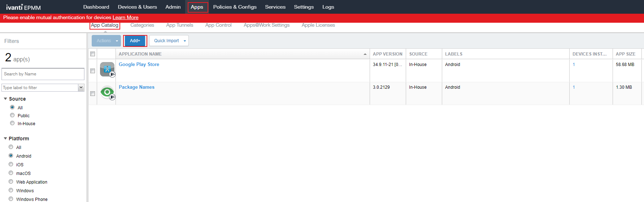Open the label filter dropdown arrow

[81, 87]
